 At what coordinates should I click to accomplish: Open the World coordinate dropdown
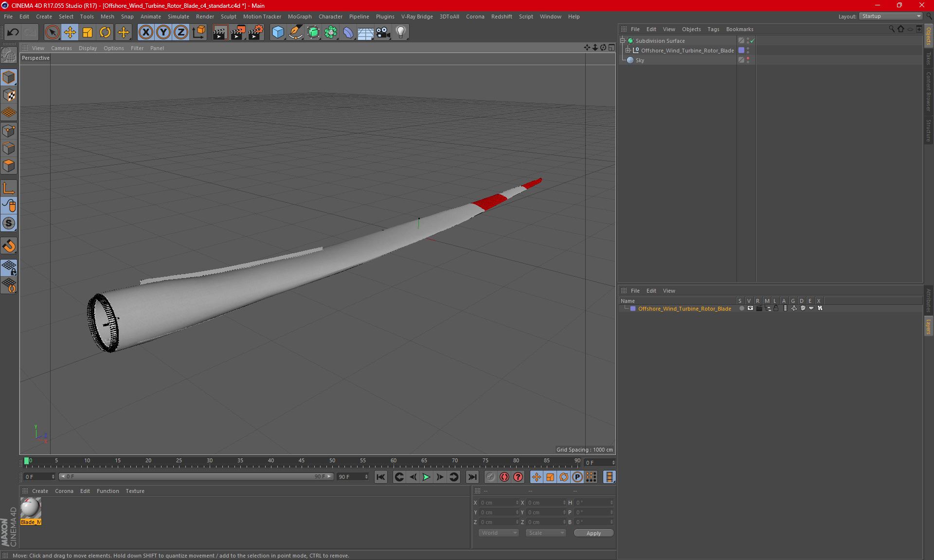point(499,533)
